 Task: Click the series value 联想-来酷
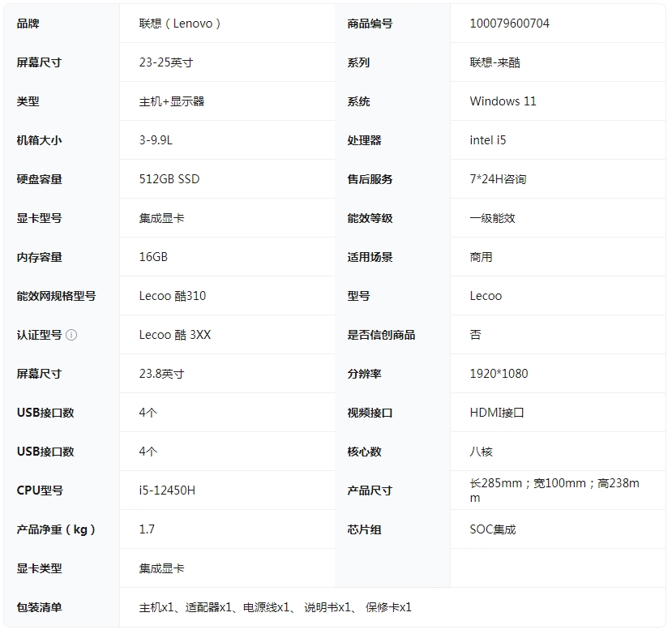[494, 62]
